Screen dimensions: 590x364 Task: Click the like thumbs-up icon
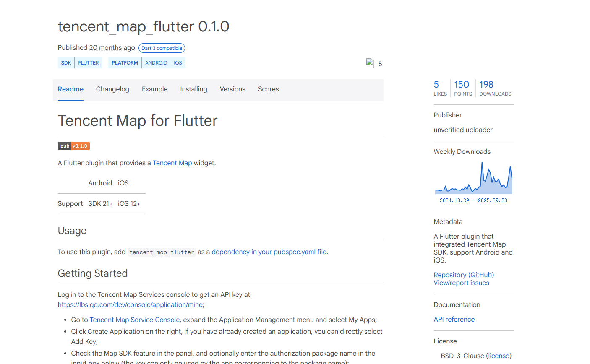point(370,63)
